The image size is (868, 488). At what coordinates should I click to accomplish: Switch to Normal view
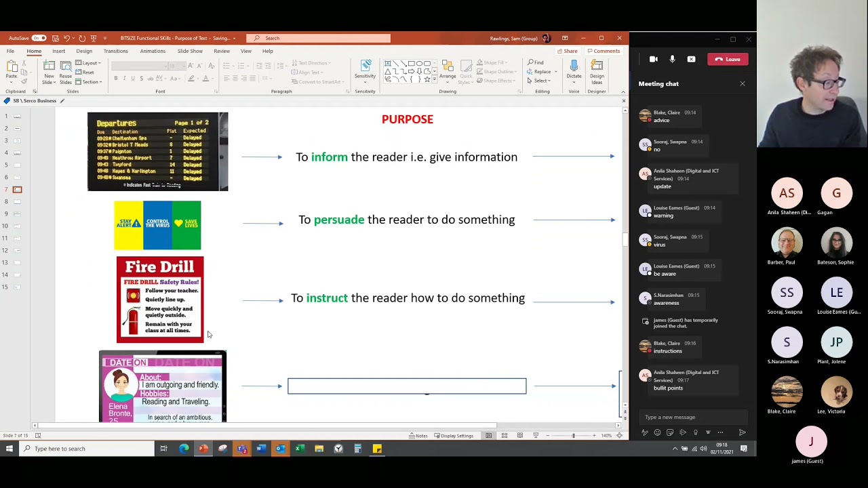tap(488, 436)
